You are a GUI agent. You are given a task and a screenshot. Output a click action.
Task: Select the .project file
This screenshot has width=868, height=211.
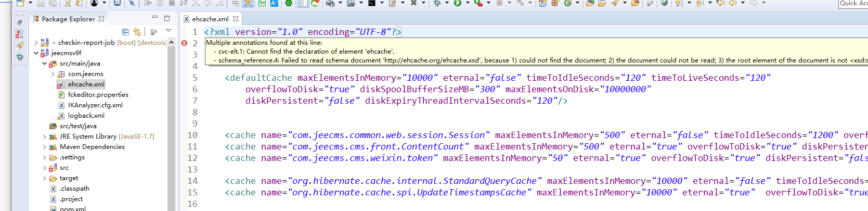click(x=71, y=199)
